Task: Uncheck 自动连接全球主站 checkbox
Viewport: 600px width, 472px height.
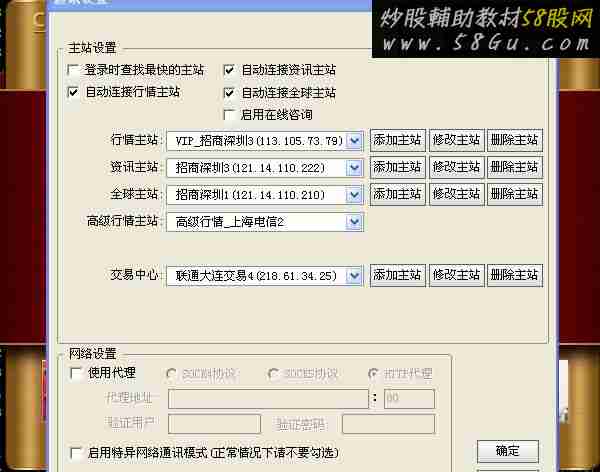Action: pos(229,93)
